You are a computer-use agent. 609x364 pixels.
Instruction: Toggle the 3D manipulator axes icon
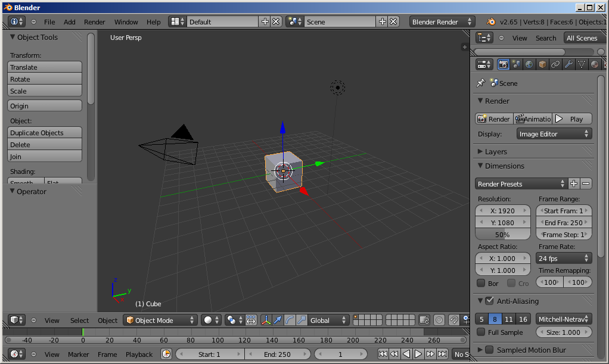(x=266, y=320)
